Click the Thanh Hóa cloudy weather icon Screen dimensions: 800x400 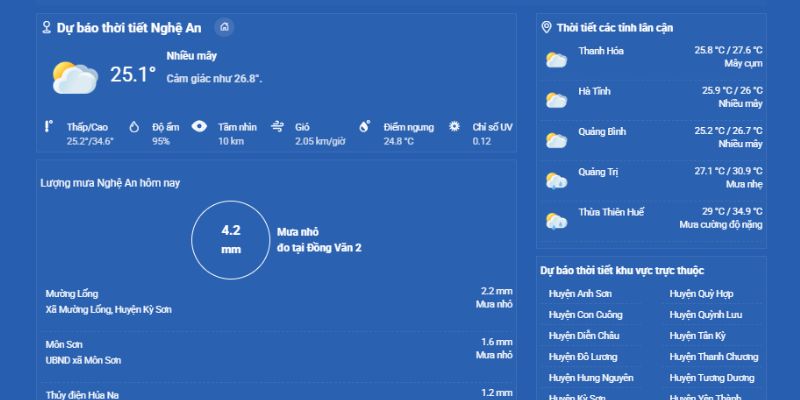tap(556, 60)
